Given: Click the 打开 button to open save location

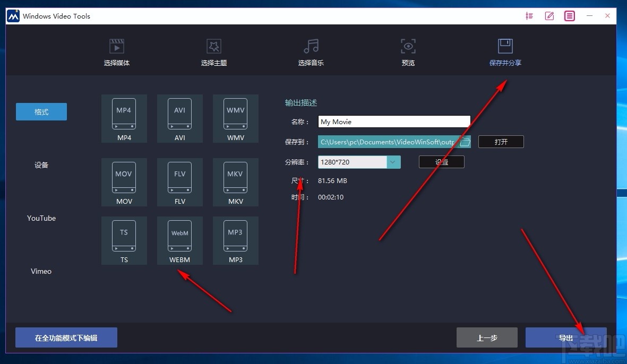Looking at the screenshot, I should point(501,142).
